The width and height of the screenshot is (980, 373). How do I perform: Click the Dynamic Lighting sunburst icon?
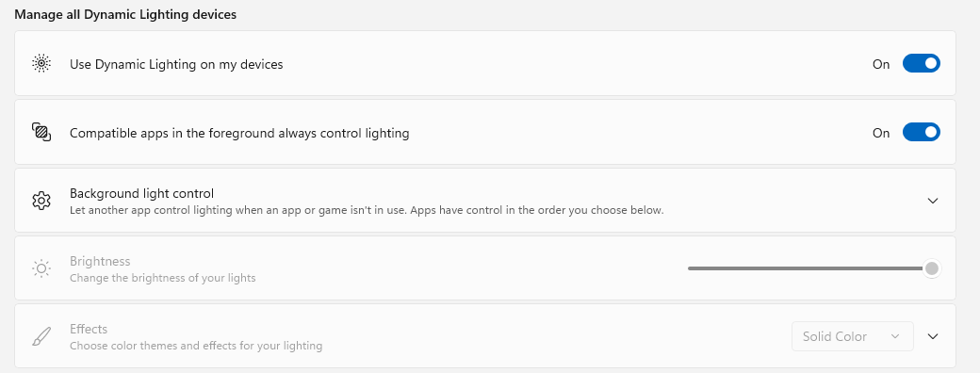click(x=41, y=64)
